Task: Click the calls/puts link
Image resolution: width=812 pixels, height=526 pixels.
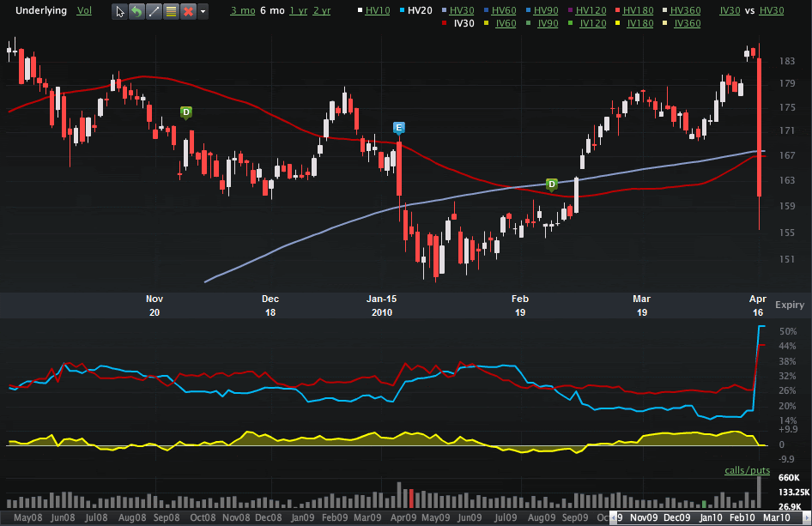Action: pos(747,470)
